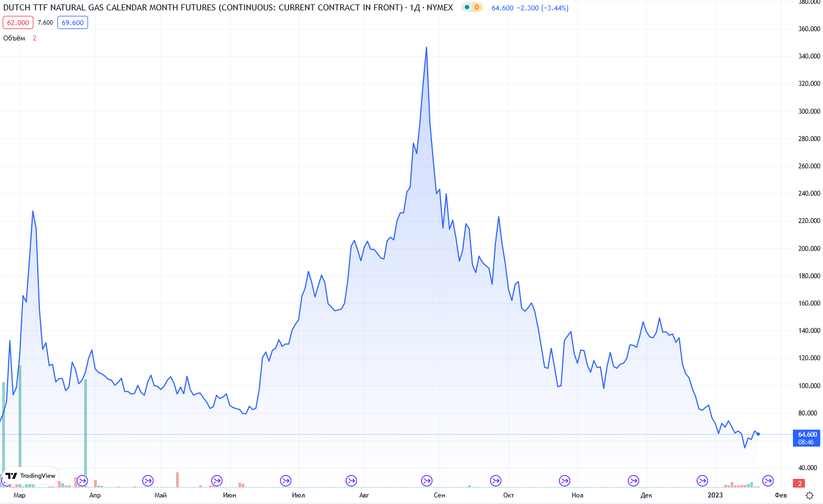Image resolution: width=823 pixels, height=504 pixels.
Task: Open the contract switch icon near Июн
Action: [x=217, y=481]
